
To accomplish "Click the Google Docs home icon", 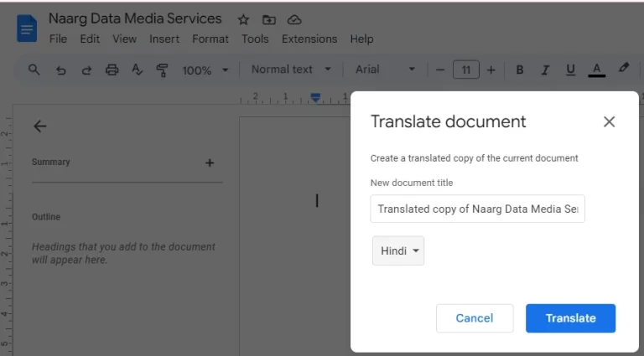I will (x=27, y=29).
